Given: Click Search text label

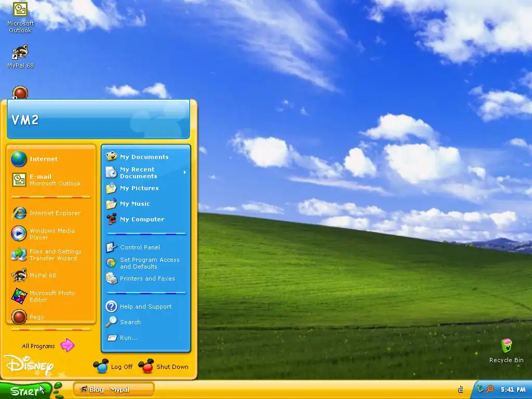Looking at the screenshot, I should [x=130, y=322].
